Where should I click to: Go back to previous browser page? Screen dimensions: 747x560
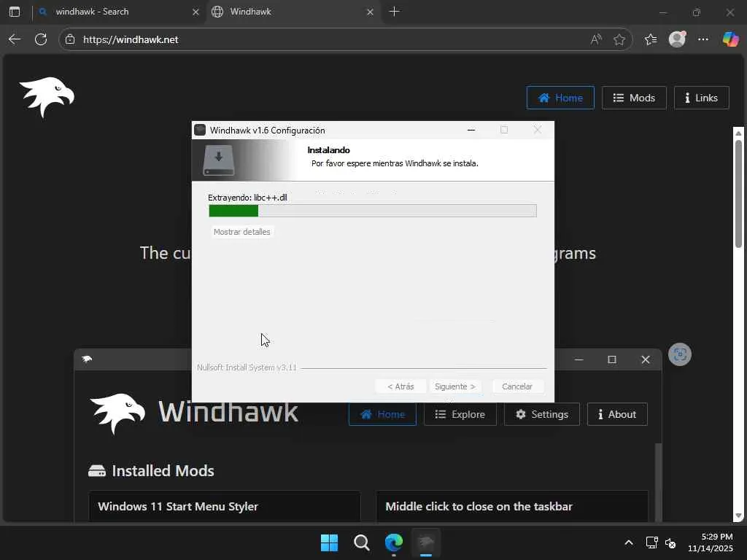pyautogui.click(x=15, y=39)
